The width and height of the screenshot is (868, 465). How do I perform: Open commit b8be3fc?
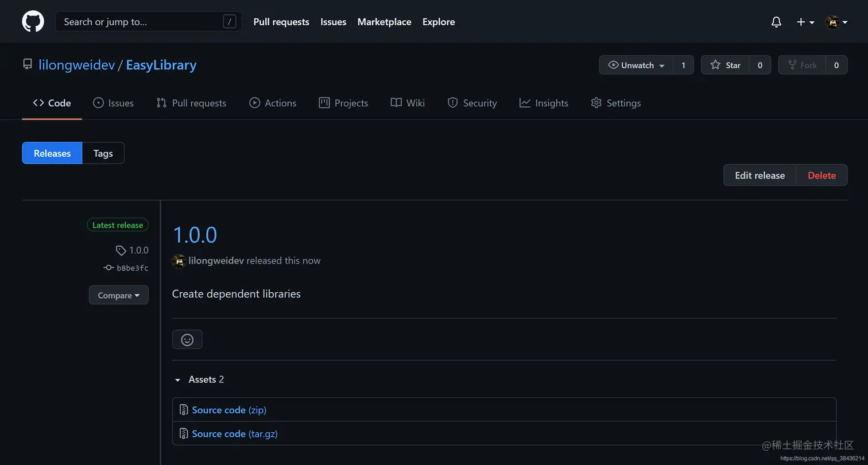(x=126, y=268)
